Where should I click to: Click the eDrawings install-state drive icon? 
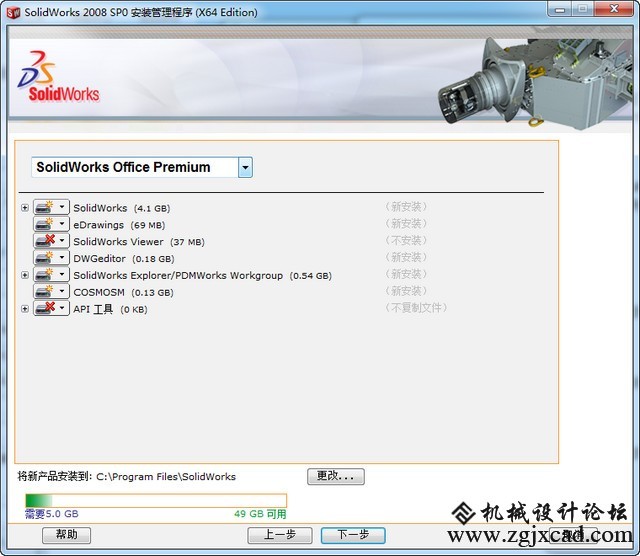(44, 224)
